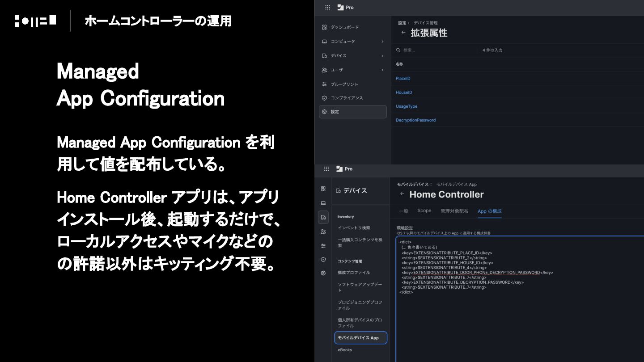This screenshot has height=362, width=644.
Task: Click the EXTENSIONATTRIBUTE_HOUSE_ID key line
Action: tap(448, 263)
